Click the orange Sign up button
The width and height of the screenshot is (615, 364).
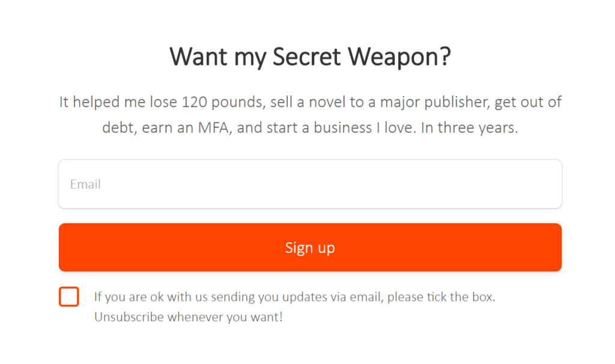pyautogui.click(x=311, y=247)
